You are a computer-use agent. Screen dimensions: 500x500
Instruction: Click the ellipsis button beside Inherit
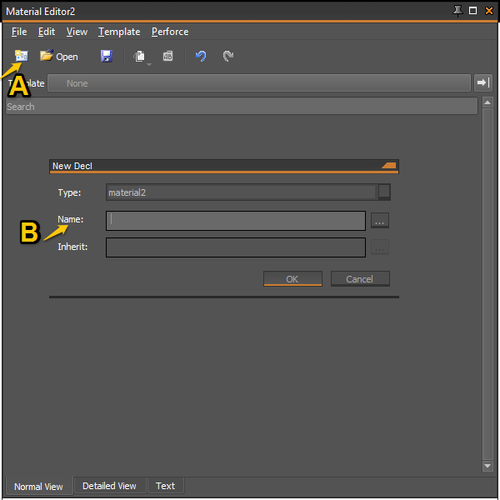tap(380, 247)
